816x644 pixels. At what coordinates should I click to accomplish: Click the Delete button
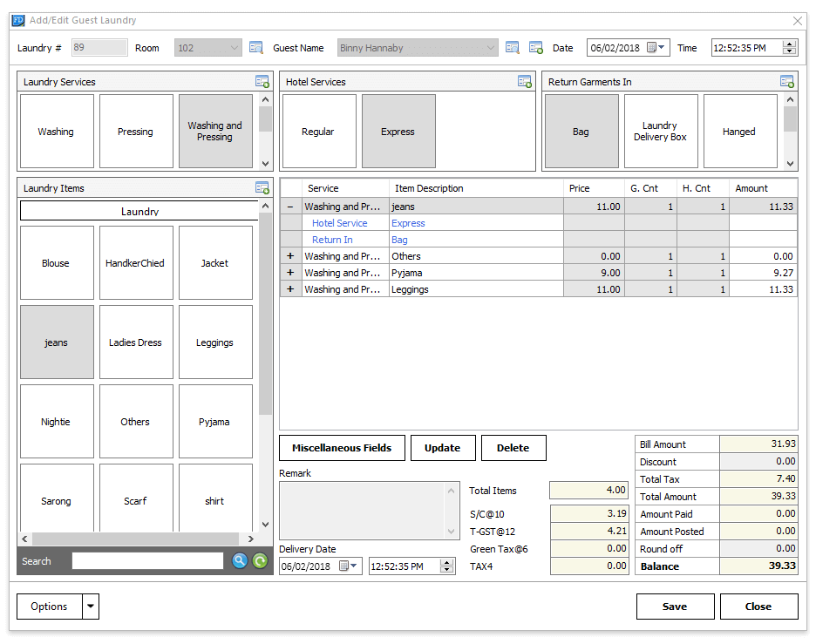pyautogui.click(x=513, y=448)
